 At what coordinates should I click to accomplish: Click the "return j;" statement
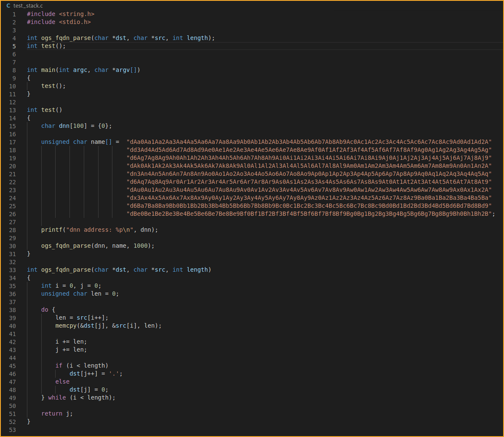tap(57, 414)
